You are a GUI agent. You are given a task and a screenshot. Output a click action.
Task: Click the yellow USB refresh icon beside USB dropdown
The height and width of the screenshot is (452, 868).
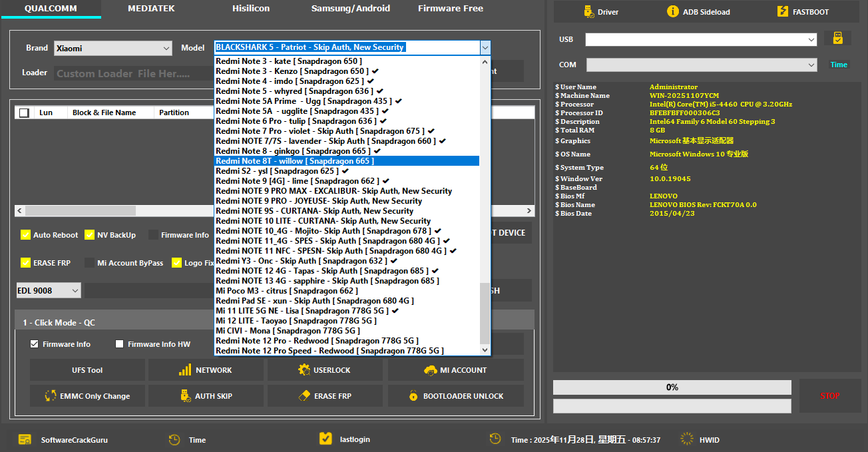click(837, 39)
